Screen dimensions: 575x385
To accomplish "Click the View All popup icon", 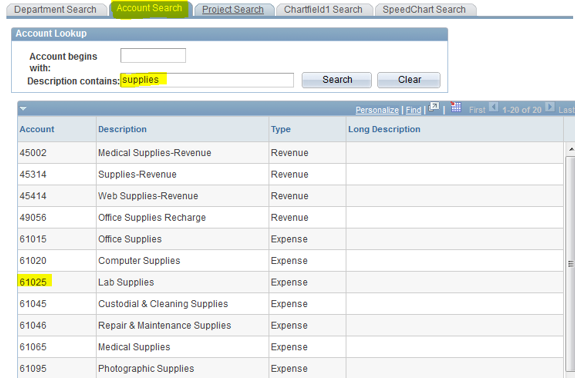I will point(434,107).
